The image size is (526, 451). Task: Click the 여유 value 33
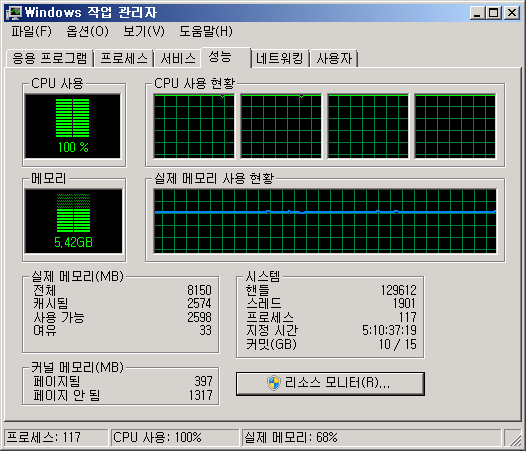point(206,331)
